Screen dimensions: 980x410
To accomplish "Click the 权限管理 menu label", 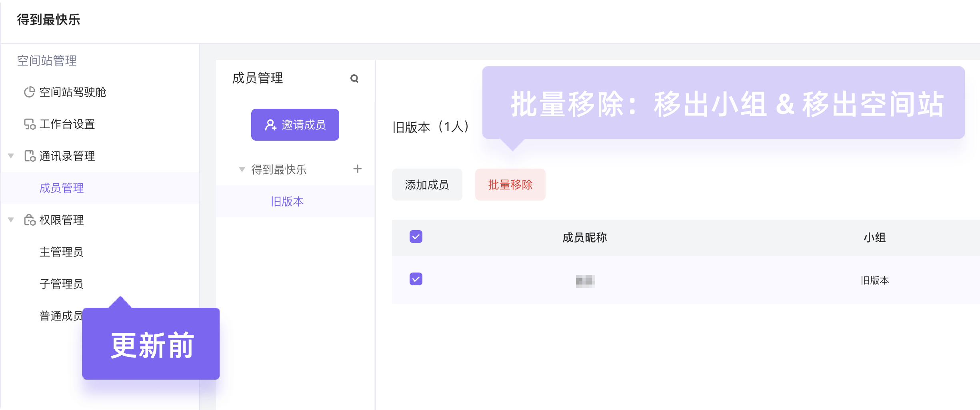I will [x=62, y=220].
